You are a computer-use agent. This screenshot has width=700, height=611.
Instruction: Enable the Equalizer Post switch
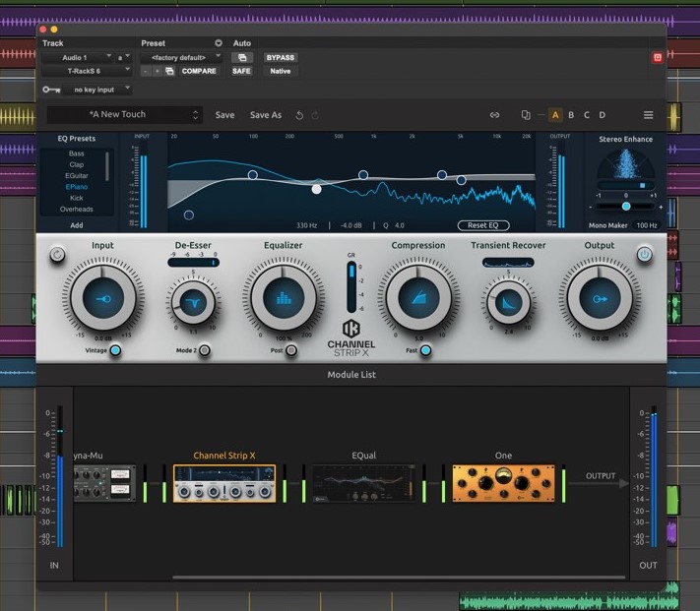(x=290, y=350)
